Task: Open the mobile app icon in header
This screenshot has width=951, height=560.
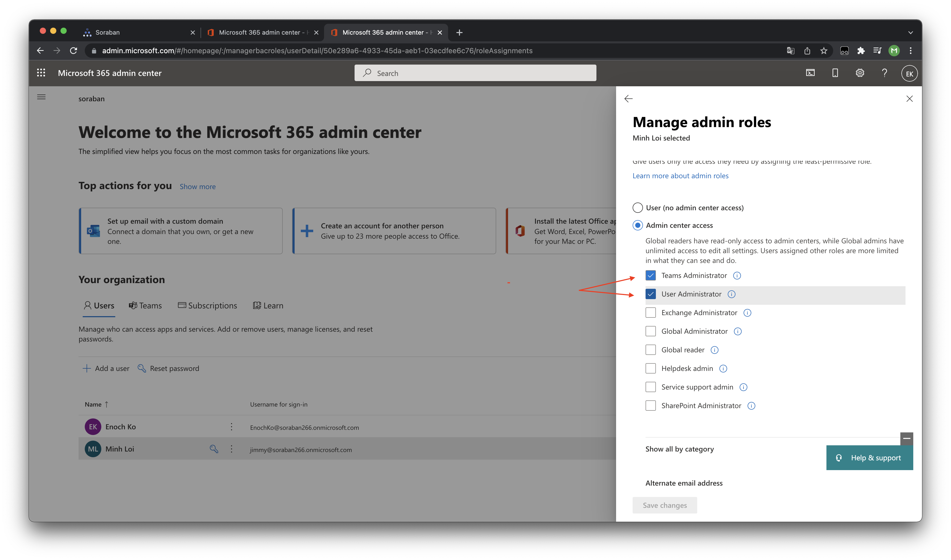Action: (x=835, y=73)
